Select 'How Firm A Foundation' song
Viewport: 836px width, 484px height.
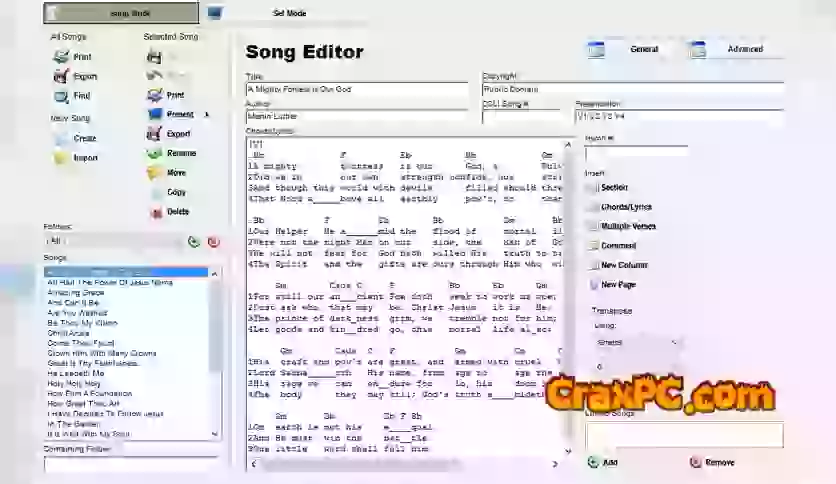coord(90,394)
